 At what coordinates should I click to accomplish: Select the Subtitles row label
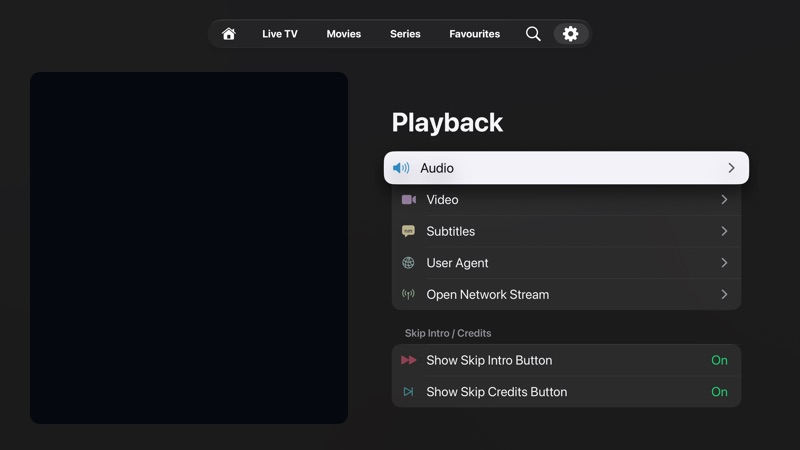pos(451,231)
